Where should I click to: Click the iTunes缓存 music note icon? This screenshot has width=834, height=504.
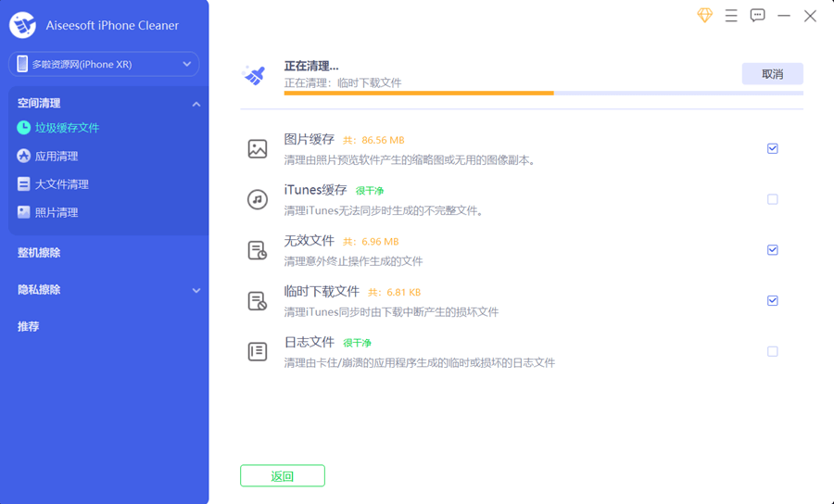[258, 199]
